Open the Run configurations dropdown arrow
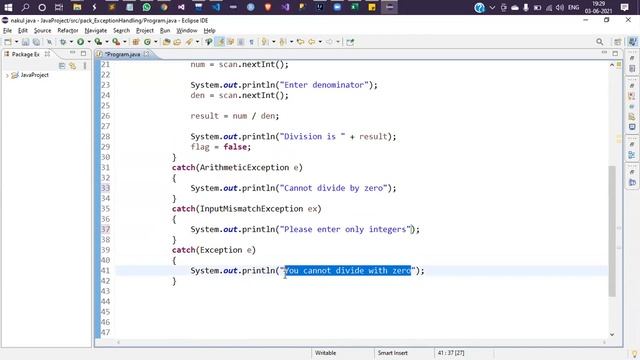Viewport: 640px width, 360px height. click(x=89, y=42)
